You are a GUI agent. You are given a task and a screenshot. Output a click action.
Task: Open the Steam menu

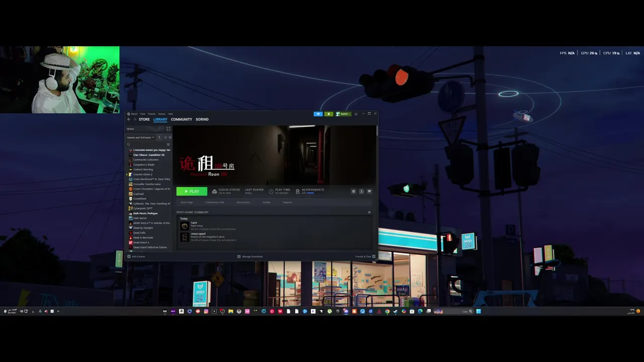pos(134,114)
